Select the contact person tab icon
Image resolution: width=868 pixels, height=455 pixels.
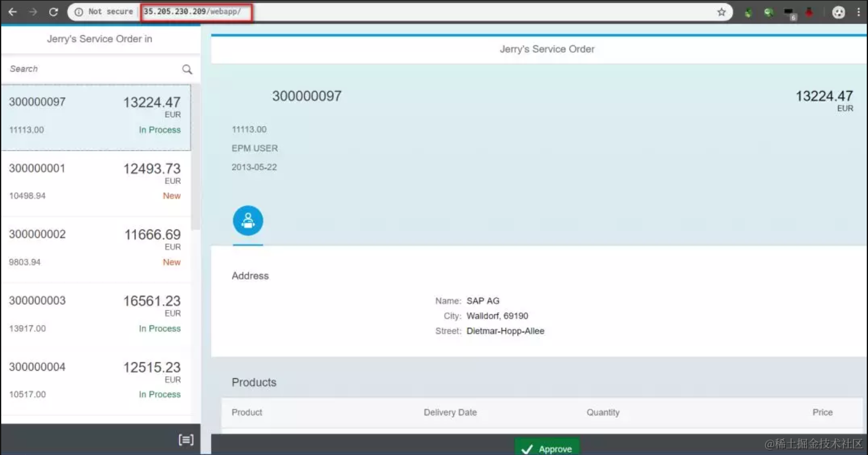pos(248,220)
